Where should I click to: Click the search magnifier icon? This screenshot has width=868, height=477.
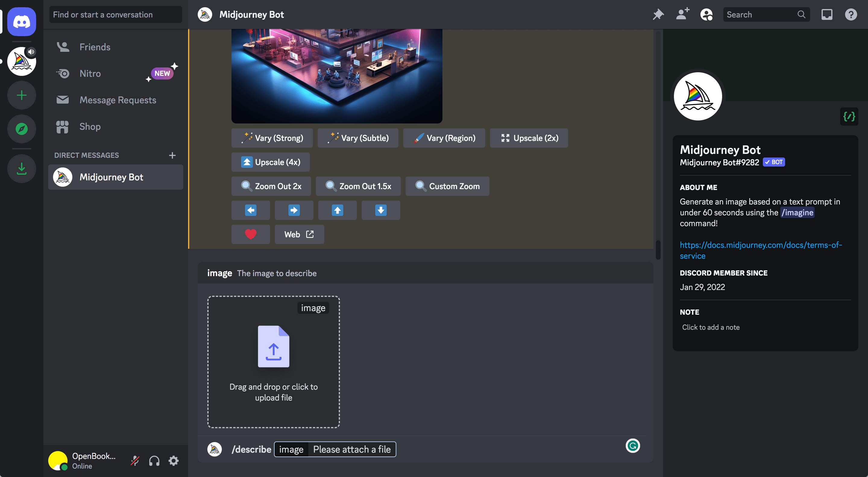pyautogui.click(x=801, y=14)
